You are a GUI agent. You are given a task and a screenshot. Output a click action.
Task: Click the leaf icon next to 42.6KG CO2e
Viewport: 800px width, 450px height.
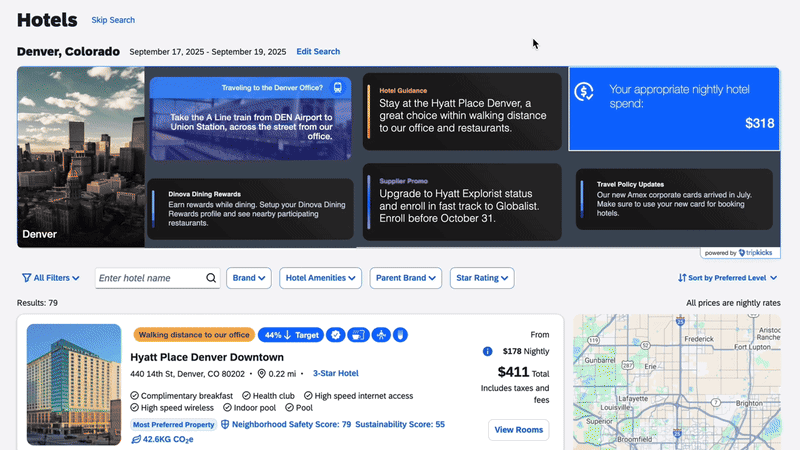tap(136, 439)
